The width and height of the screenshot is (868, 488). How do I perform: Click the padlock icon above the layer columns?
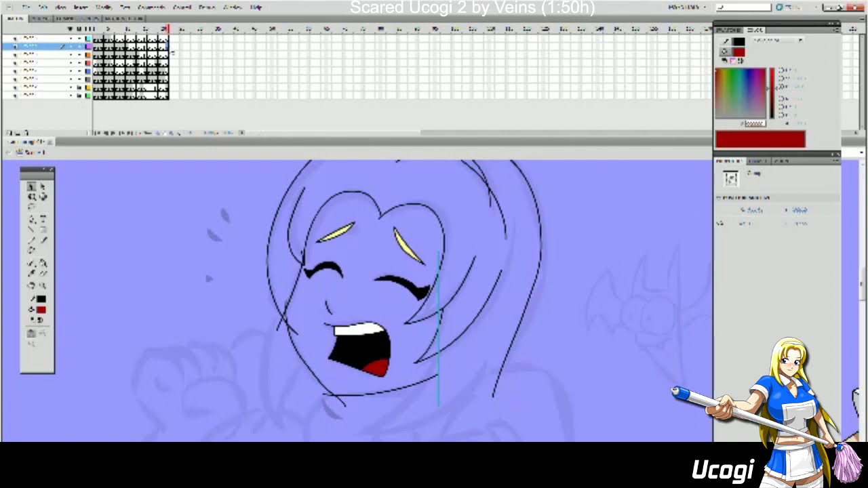pos(79,29)
